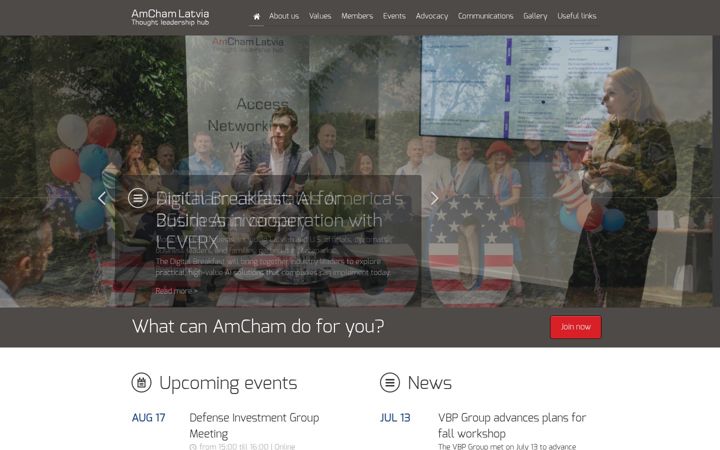Open the Defense Investment Group Meeting event

click(x=254, y=426)
